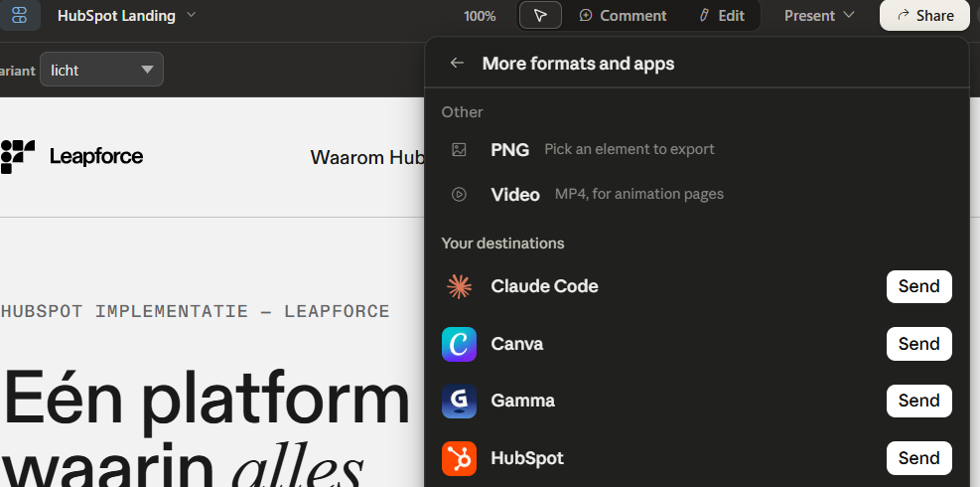The width and height of the screenshot is (980, 487).
Task: Send to Claude Code
Action: (918, 286)
